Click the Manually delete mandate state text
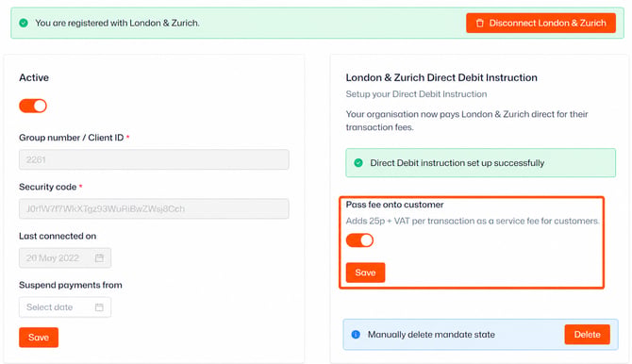This screenshot has height=364, width=632. click(x=431, y=335)
